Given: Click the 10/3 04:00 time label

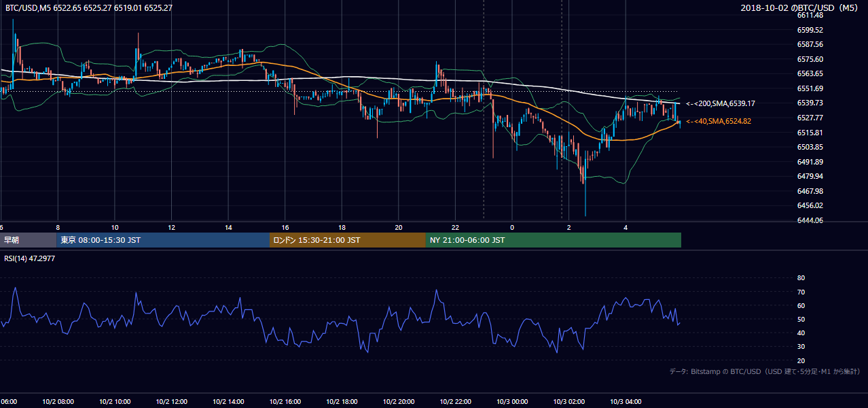Looking at the screenshot, I should coord(626,401).
